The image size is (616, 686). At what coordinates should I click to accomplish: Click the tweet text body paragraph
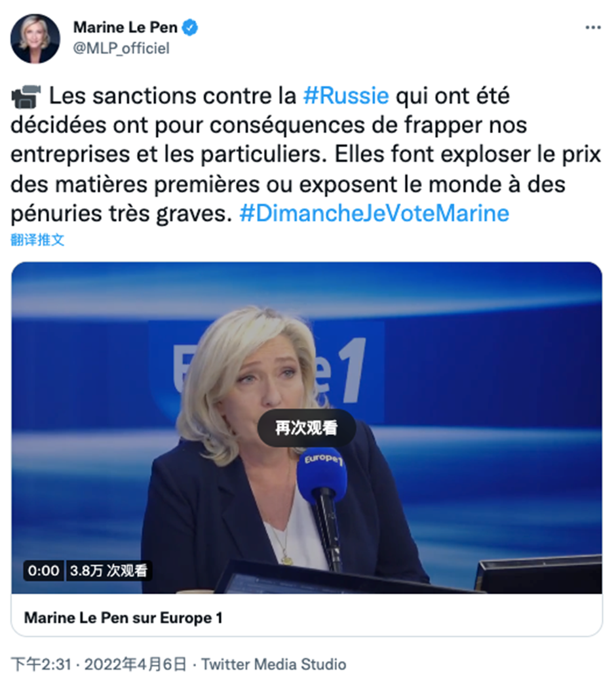(306, 155)
